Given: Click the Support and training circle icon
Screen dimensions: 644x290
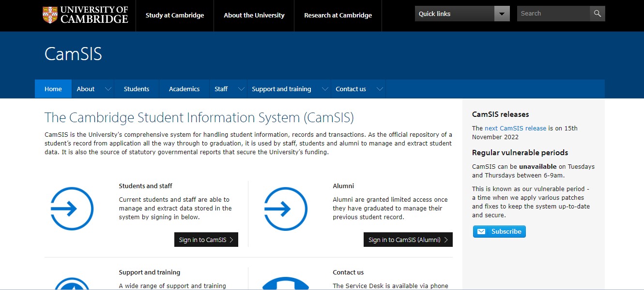Looking at the screenshot, I should (72, 284).
